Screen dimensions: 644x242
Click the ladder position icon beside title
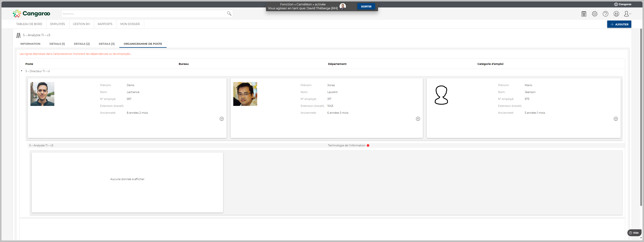(x=18, y=35)
